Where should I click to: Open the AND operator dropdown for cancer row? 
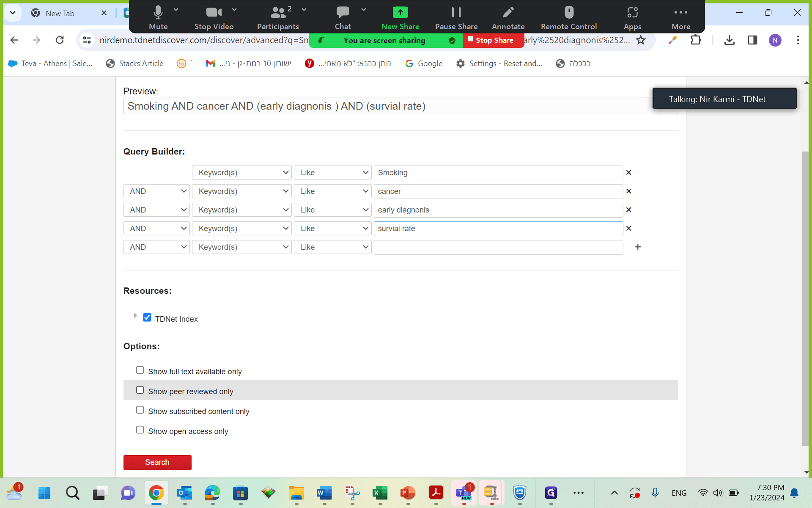pyautogui.click(x=156, y=191)
